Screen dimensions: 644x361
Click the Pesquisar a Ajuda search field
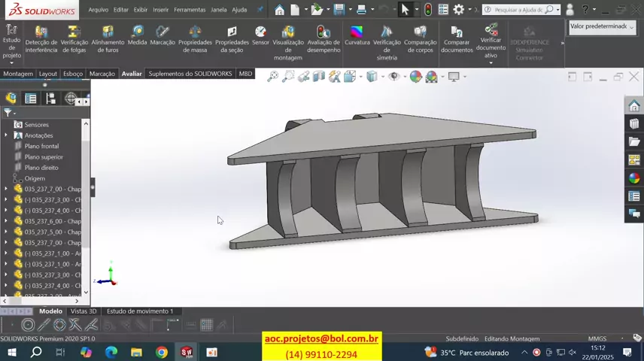pyautogui.click(x=518, y=10)
